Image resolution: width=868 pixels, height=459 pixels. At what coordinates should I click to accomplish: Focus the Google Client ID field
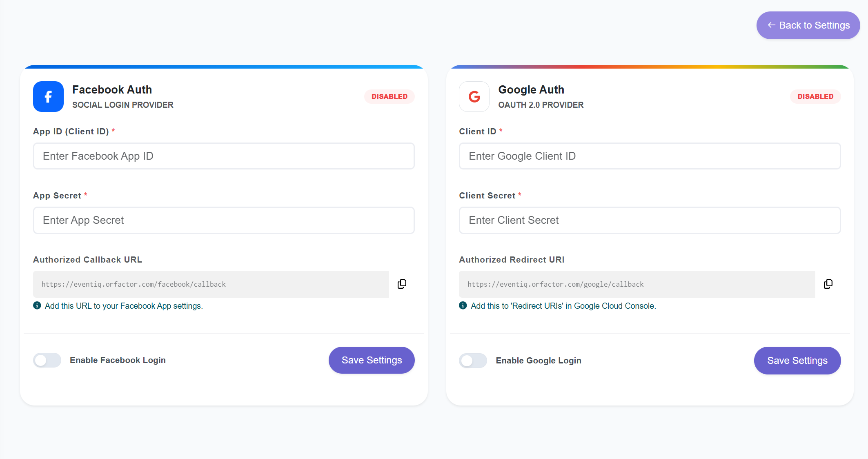[650, 156]
